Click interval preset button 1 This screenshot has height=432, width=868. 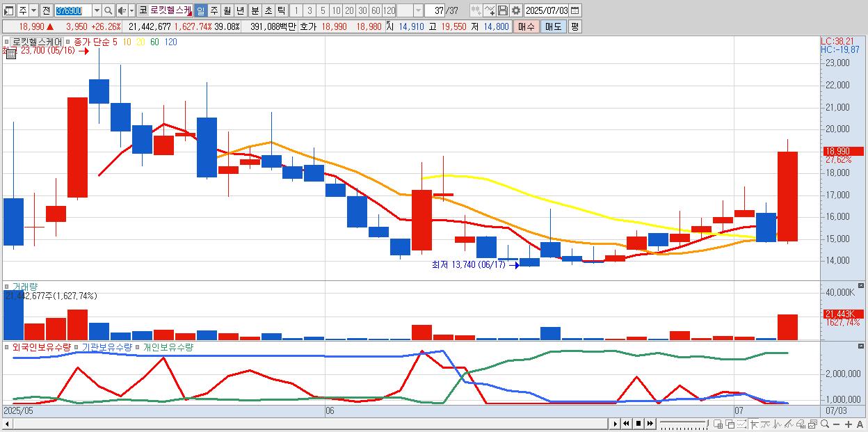click(x=296, y=10)
